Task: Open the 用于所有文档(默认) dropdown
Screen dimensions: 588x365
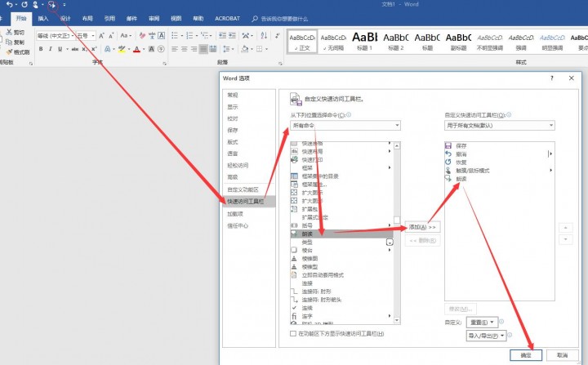Action: coord(499,126)
